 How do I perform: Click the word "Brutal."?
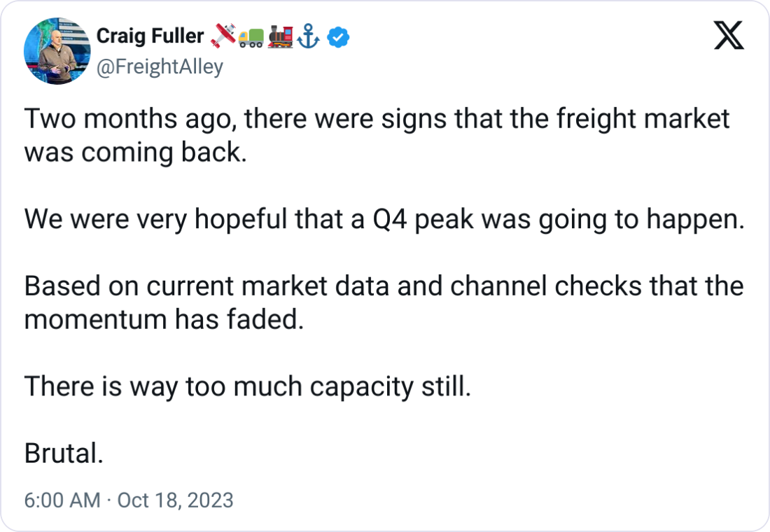click(64, 454)
